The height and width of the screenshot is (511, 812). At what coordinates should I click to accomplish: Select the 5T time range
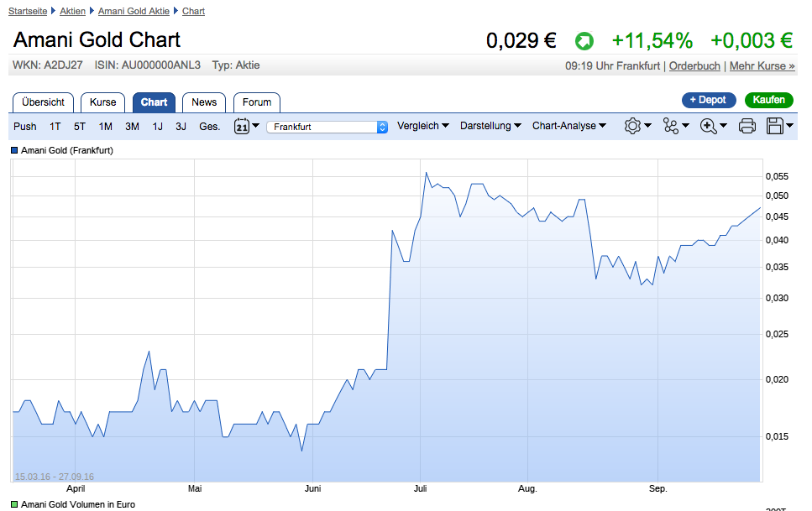(79, 127)
